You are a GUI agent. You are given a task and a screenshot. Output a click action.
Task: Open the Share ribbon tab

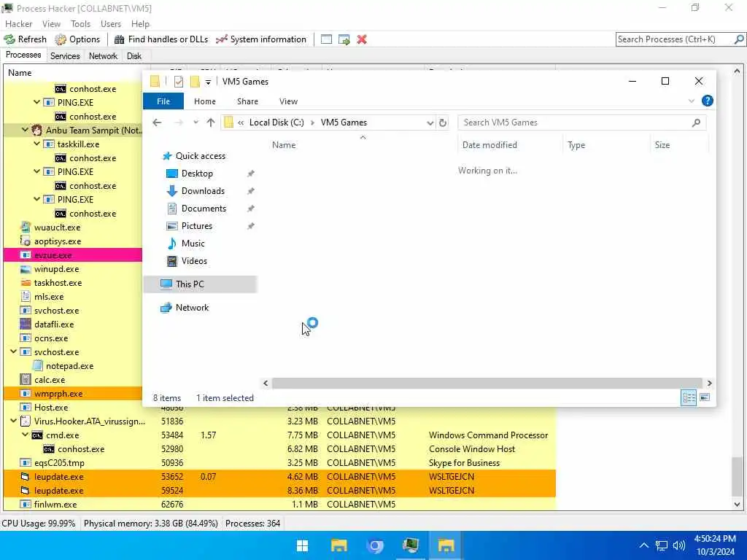(x=248, y=101)
